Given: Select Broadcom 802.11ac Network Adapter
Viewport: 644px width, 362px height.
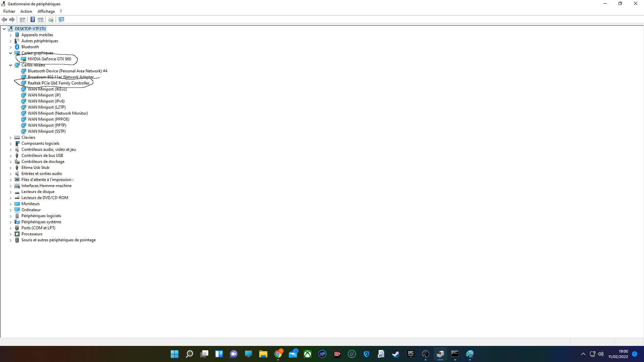Looking at the screenshot, I should point(60,77).
